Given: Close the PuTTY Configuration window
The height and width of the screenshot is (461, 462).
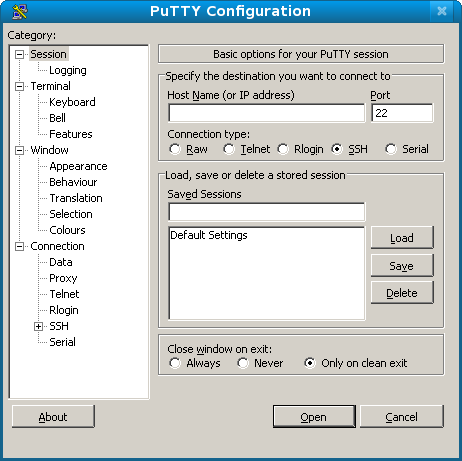Looking at the screenshot, I should [x=442, y=11].
